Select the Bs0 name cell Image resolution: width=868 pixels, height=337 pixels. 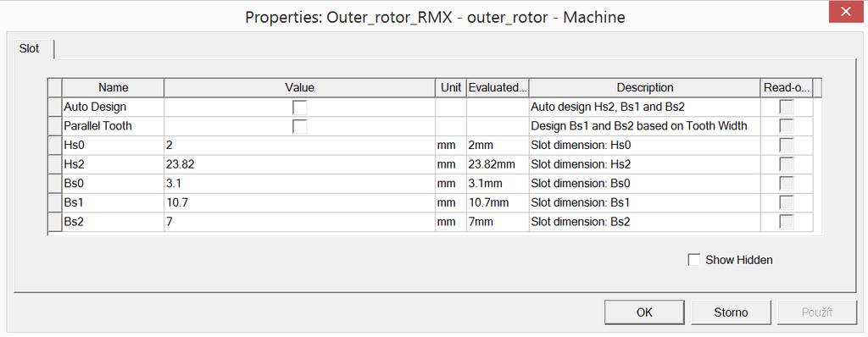click(113, 184)
